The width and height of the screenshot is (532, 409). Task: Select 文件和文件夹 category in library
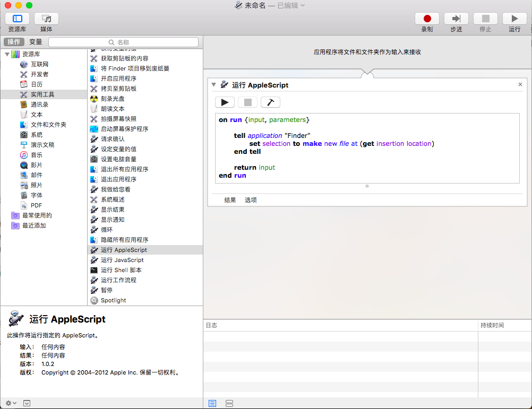(x=44, y=125)
